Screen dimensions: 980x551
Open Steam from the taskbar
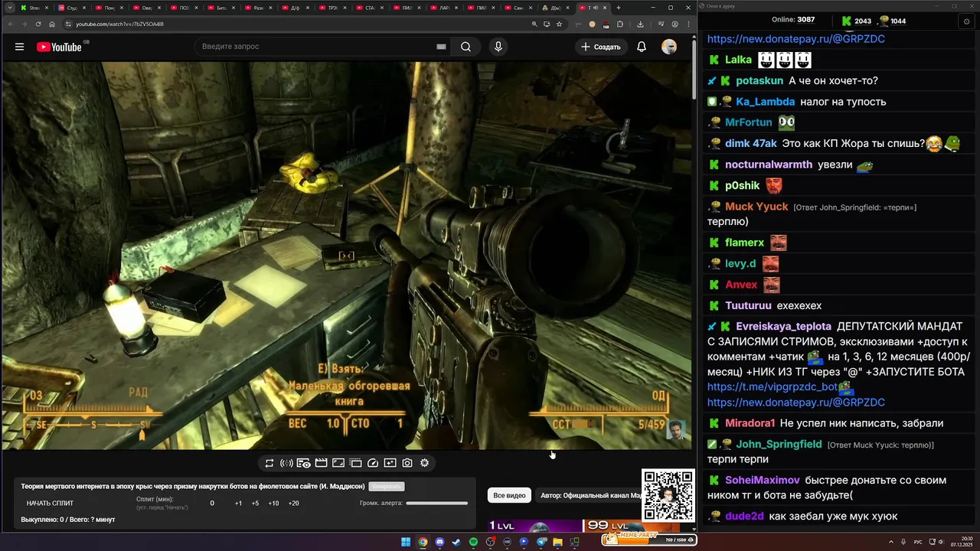(x=456, y=542)
